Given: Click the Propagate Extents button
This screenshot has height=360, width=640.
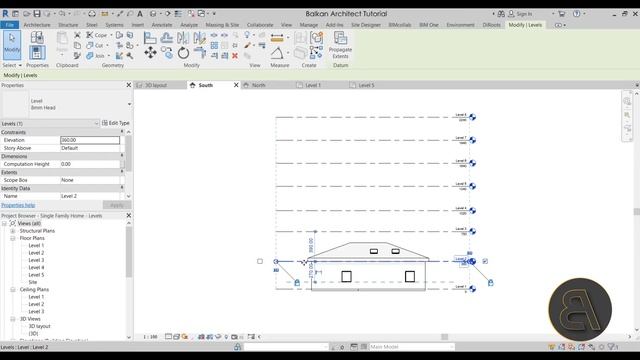Looking at the screenshot, I should [340, 45].
